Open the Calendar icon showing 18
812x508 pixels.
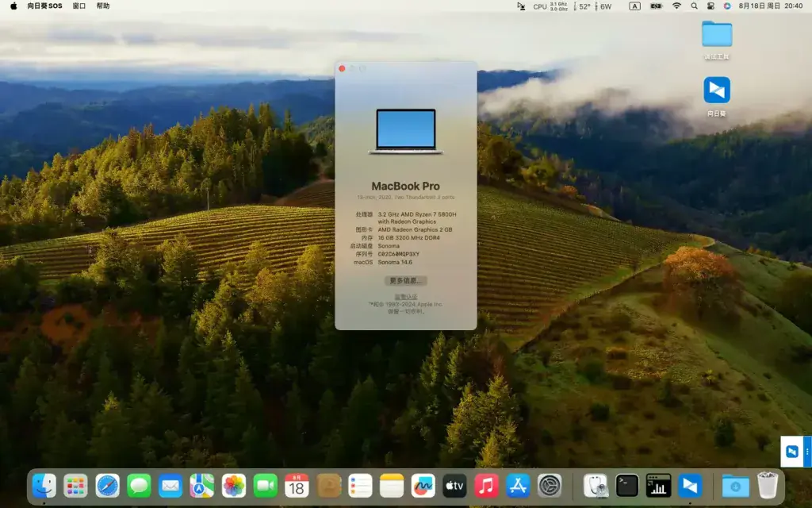(297, 486)
